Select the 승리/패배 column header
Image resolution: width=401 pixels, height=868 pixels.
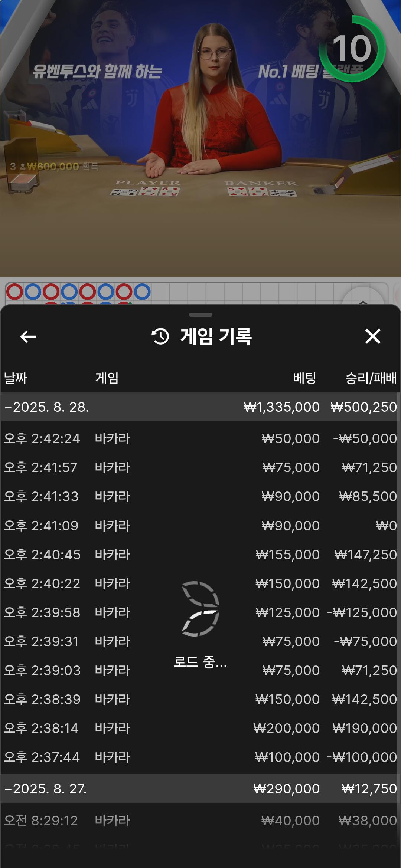click(x=371, y=378)
